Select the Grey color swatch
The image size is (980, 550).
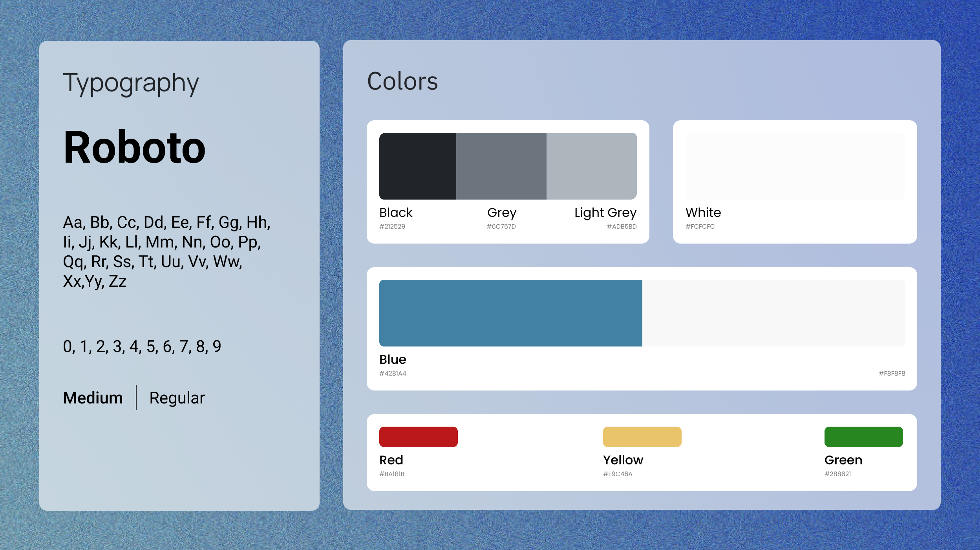(501, 166)
